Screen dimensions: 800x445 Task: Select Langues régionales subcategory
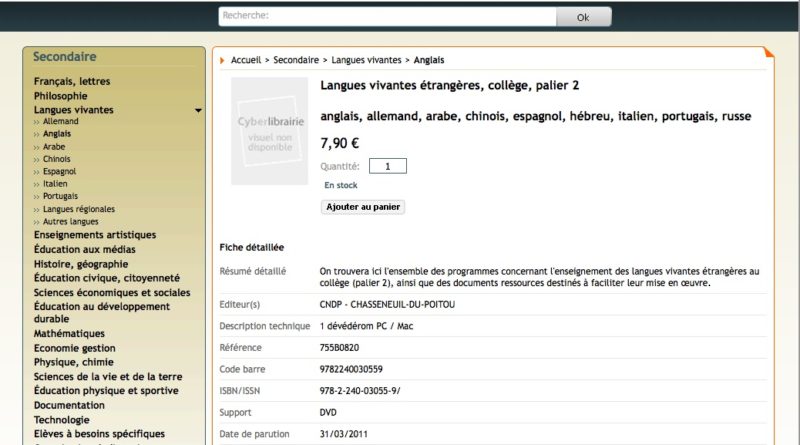(79, 209)
